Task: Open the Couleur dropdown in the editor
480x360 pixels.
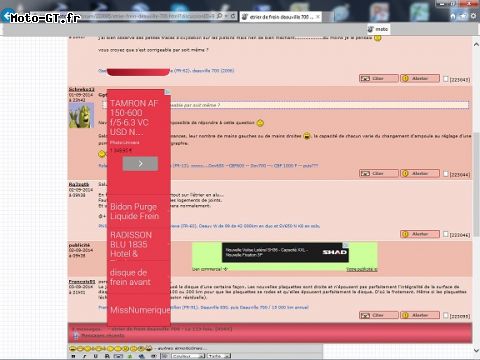Action: tap(188, 356)
